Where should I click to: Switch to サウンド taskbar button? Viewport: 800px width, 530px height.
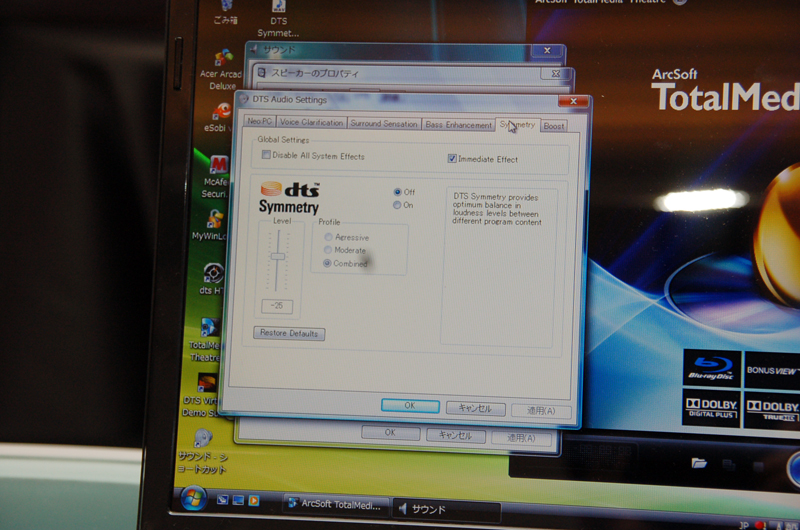click(447, 509)
